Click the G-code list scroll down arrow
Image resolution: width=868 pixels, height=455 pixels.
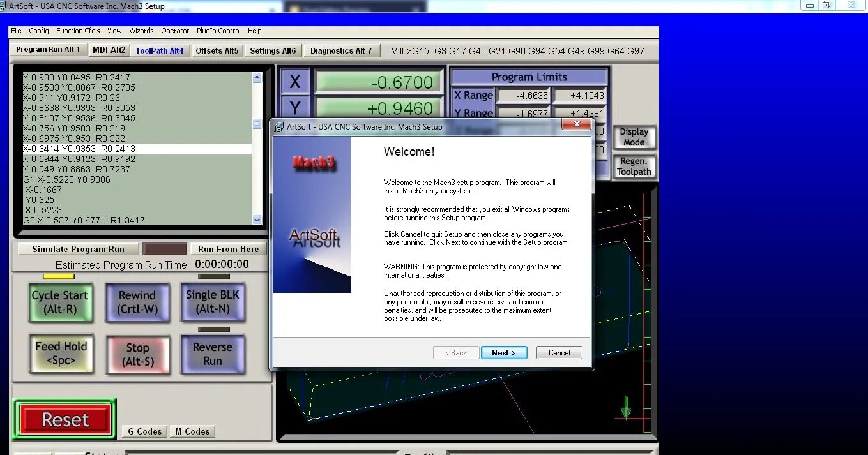click(x=257, y=220)
